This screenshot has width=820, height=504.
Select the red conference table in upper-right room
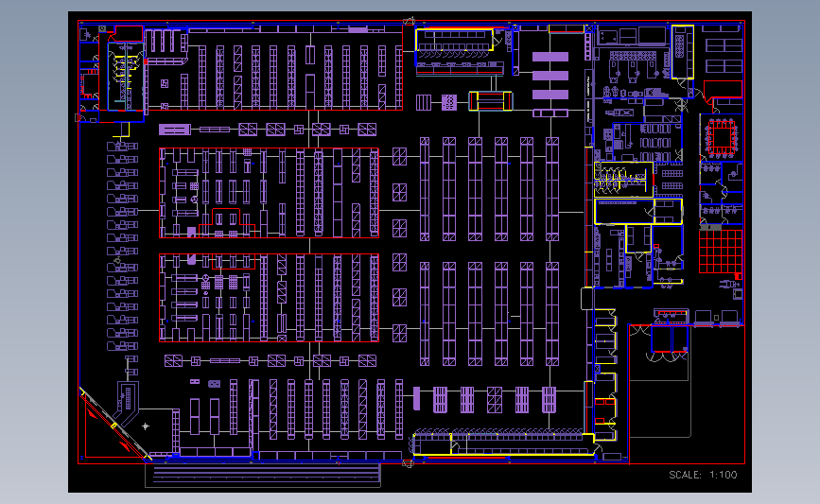pyautogui.click(x=723, y=137)
